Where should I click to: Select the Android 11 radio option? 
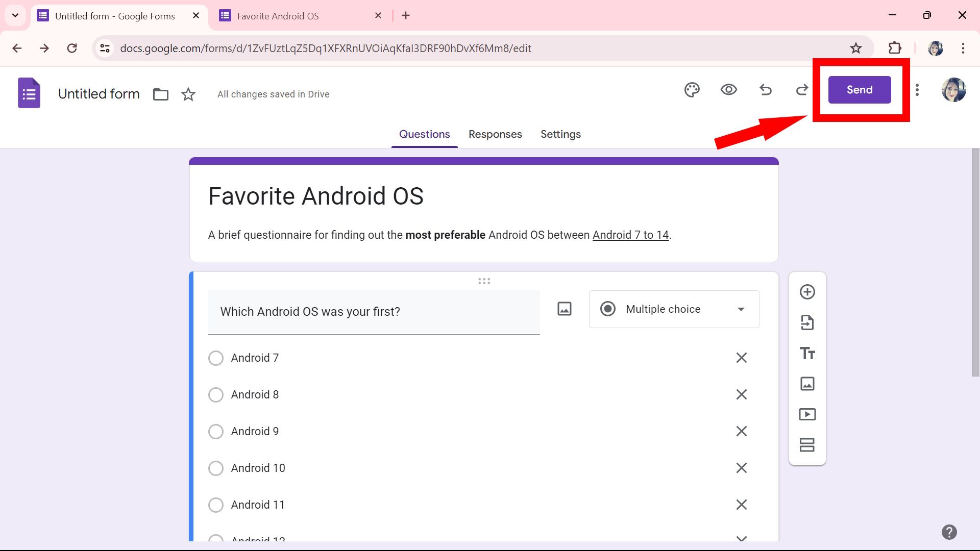coord(216,505)
